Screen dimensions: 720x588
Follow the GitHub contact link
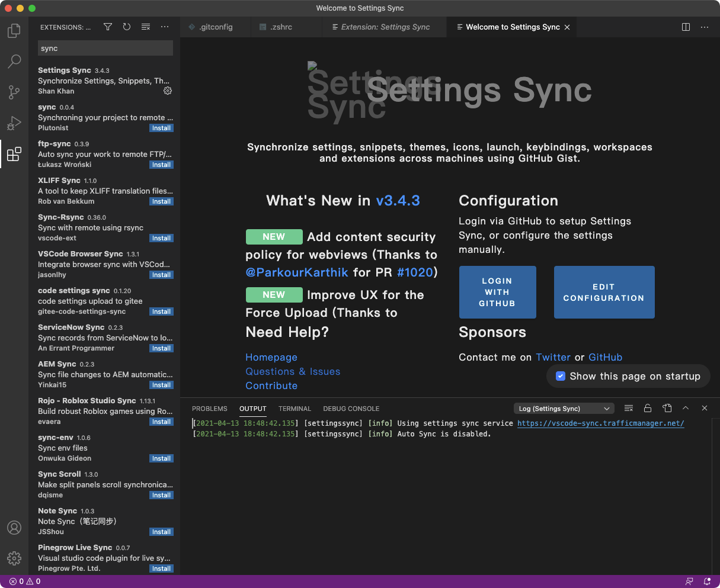coord(605,357)
